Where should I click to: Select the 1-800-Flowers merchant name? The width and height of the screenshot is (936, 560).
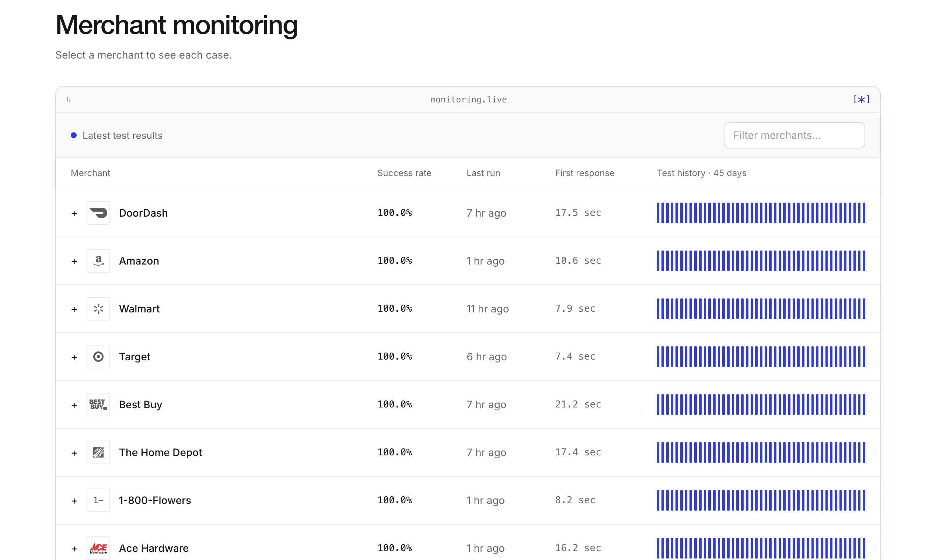click(155, 500)
